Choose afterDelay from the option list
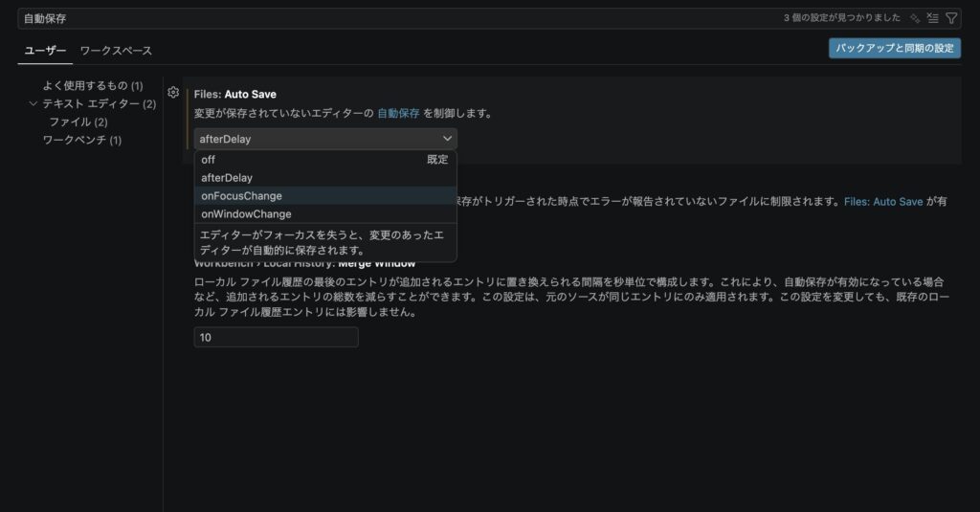 227,178
